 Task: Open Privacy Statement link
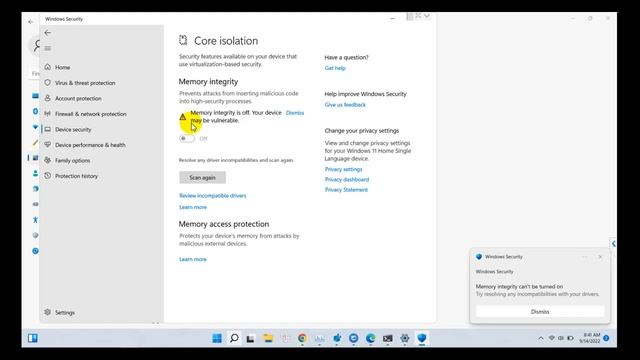(346, 190)
